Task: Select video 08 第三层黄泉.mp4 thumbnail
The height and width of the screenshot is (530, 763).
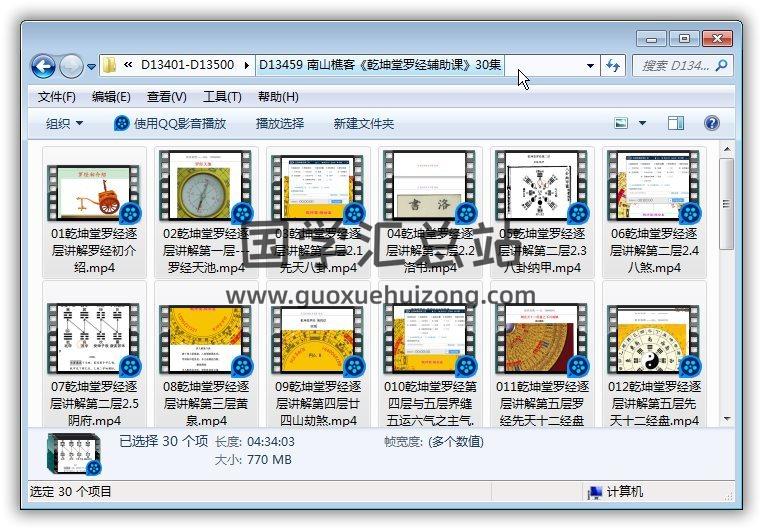Action: [205, 340]
